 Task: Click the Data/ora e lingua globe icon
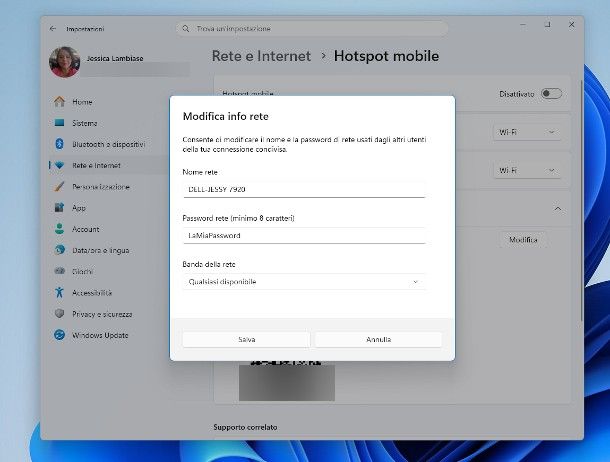pyautogui.click(x=60, y=250)
